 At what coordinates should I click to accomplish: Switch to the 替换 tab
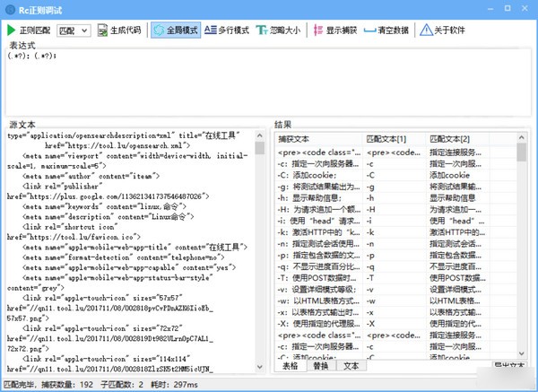pos(319,366)
